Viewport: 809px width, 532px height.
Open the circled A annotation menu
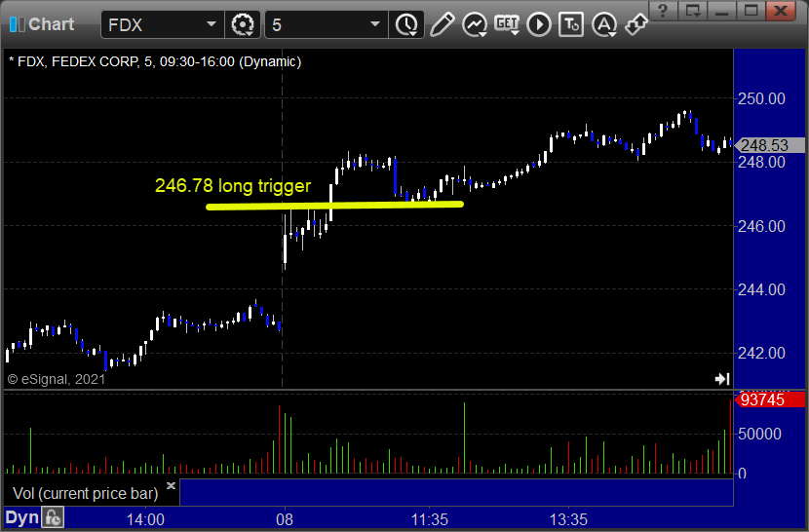tap(604, 24)
